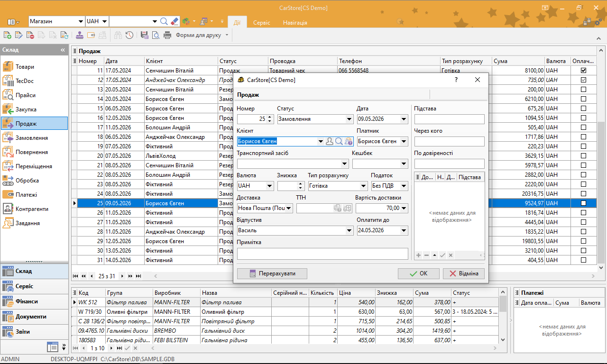Toggle the paid checkbox for sale 14
607x364 pixels.
[x=583, y=99]
